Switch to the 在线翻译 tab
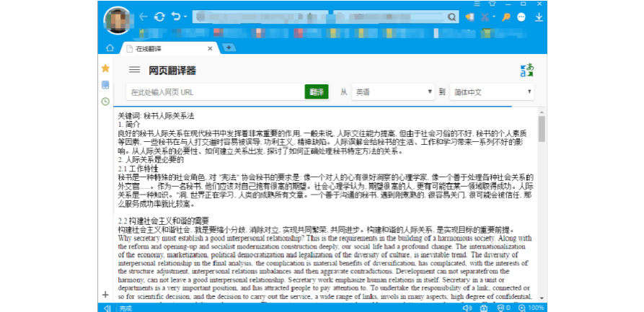The image size is (644, 312). point(169,48)
